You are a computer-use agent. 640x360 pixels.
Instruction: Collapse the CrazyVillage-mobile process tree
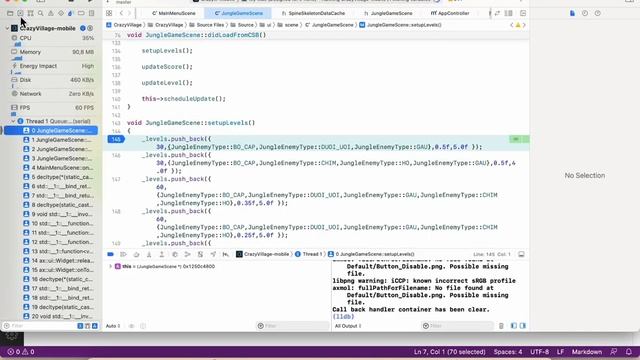(7, 29)
